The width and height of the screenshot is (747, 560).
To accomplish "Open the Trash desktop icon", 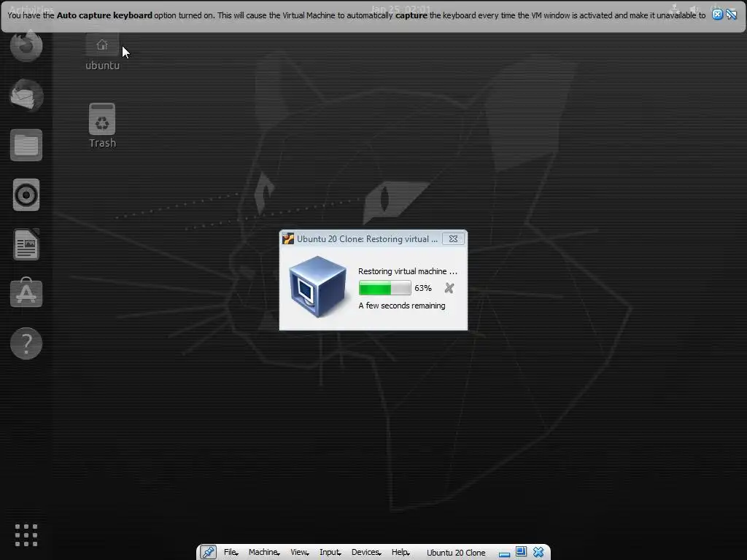I will click(x=102, y=125).
